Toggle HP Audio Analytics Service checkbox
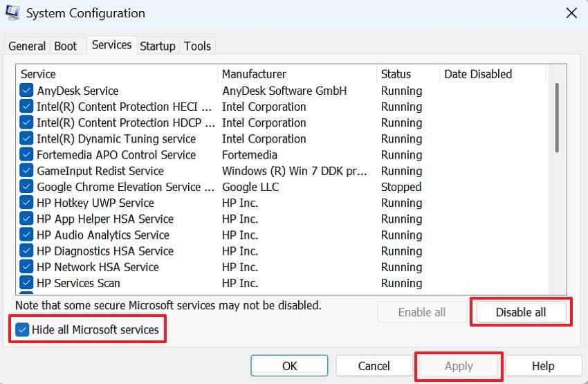This screenshot has height=384, width=588. [x=26, y=235]
